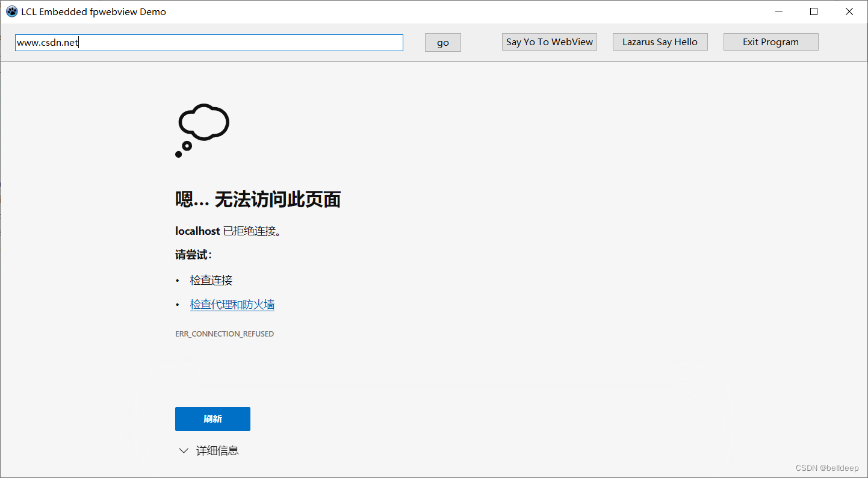The image size is (868, 478).
Task: Maximize the fpwebview Demo window
Action: click(814, 11)
